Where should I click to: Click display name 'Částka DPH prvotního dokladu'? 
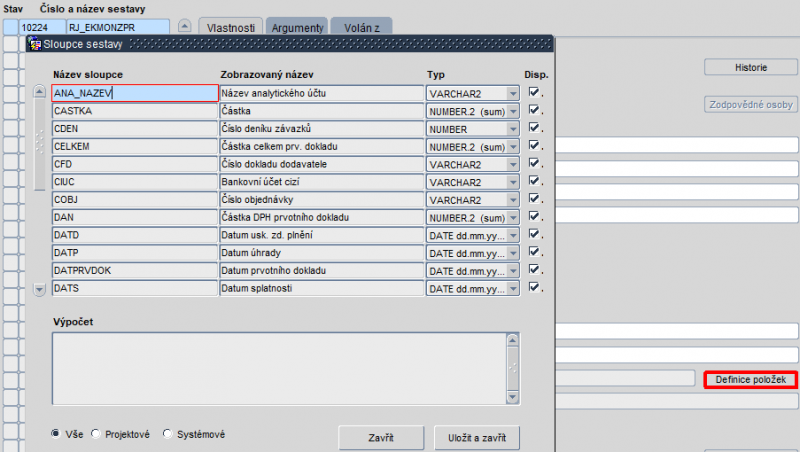[322, 217]
